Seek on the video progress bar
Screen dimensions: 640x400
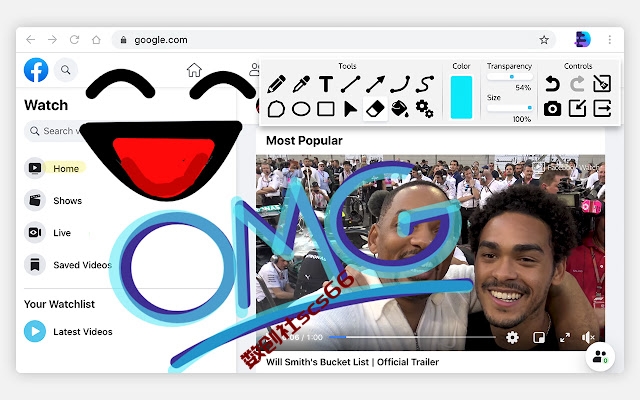pos(412,337)
